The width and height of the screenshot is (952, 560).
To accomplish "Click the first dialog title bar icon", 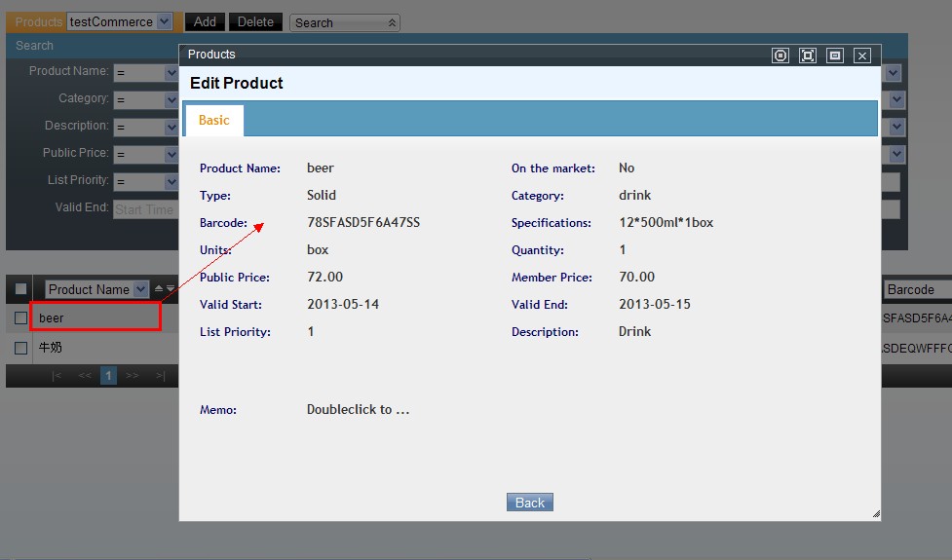I will point(780,56).
